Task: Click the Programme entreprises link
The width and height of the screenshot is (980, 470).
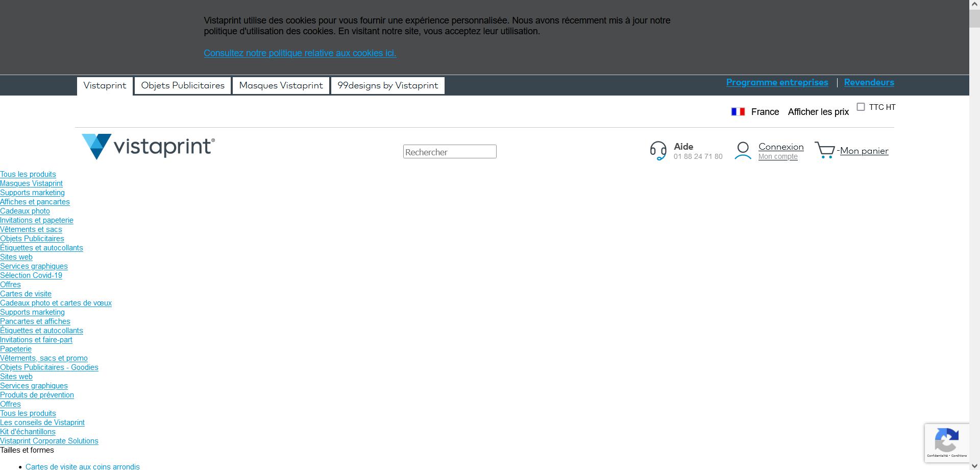Action: tap(777, 82)
